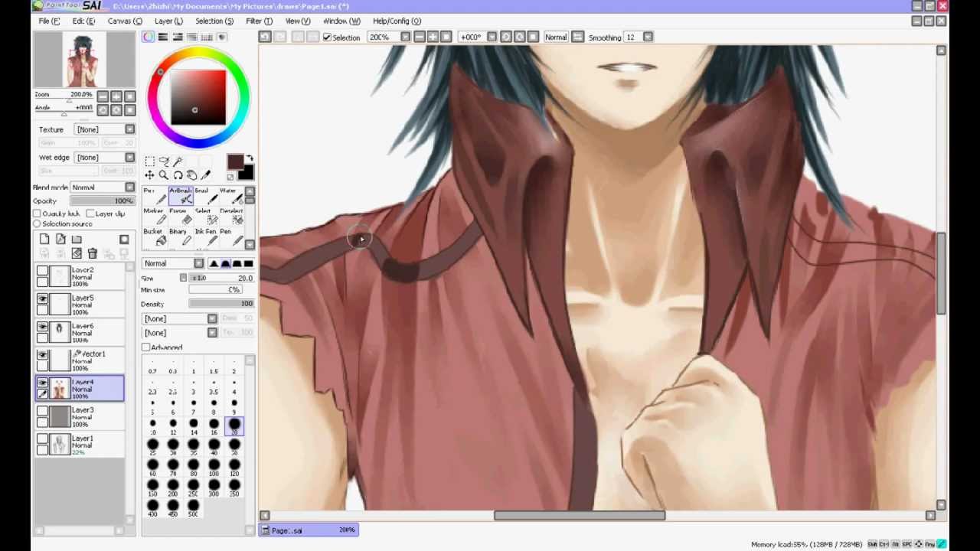The height and width of the screenshot is (551, 980).
Task: Enable the Layer clip checkbox
Action: [90, 214]
